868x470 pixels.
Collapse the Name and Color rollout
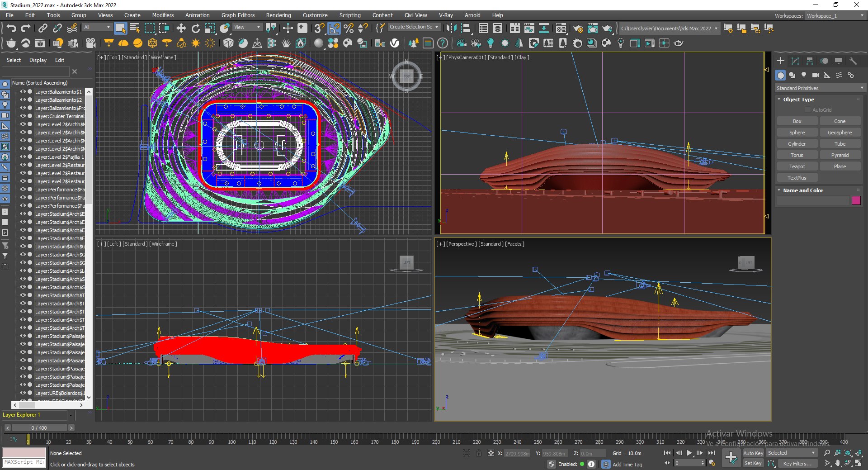803,190
